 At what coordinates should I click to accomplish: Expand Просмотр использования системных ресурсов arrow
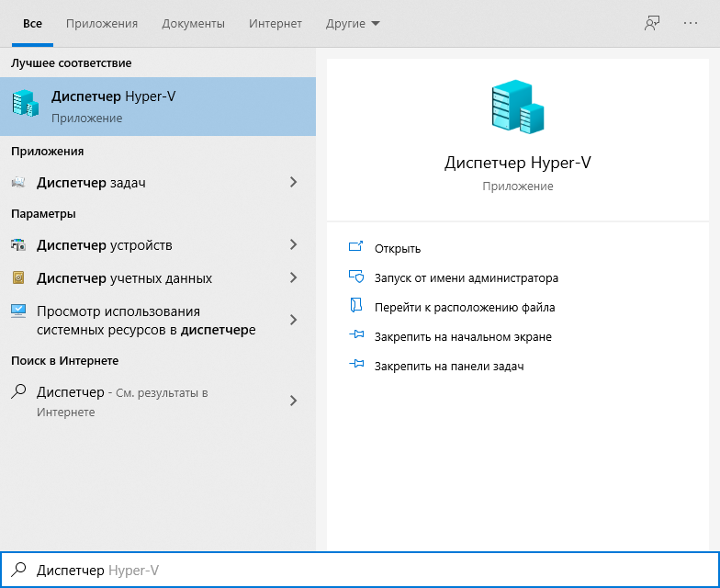[294, 320]
